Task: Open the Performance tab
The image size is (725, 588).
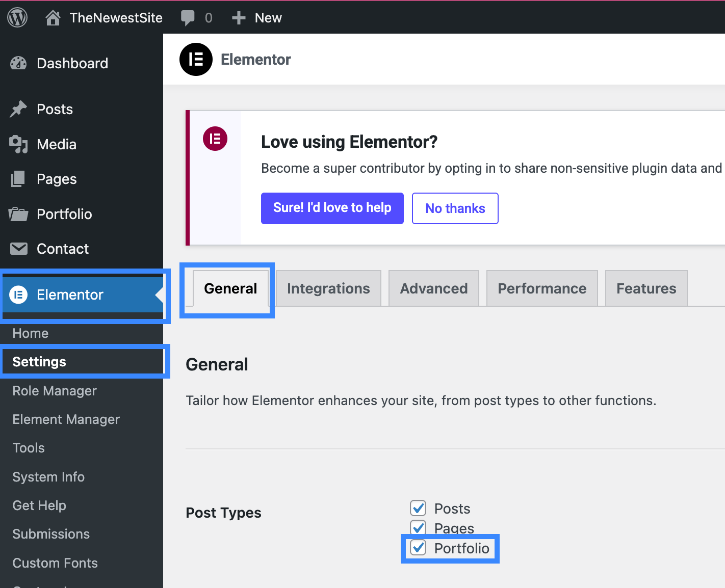Action: pyautogui.click(x=542, y=288)
